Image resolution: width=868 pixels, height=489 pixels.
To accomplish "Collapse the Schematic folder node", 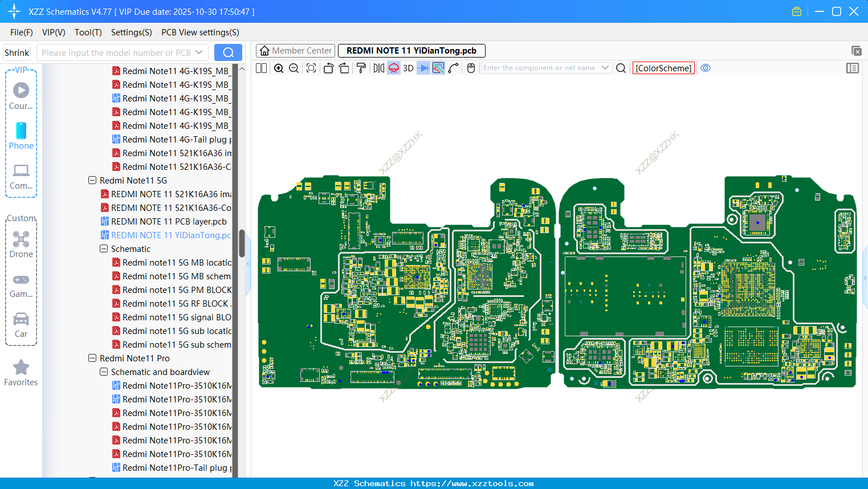I will click(104, 249).
